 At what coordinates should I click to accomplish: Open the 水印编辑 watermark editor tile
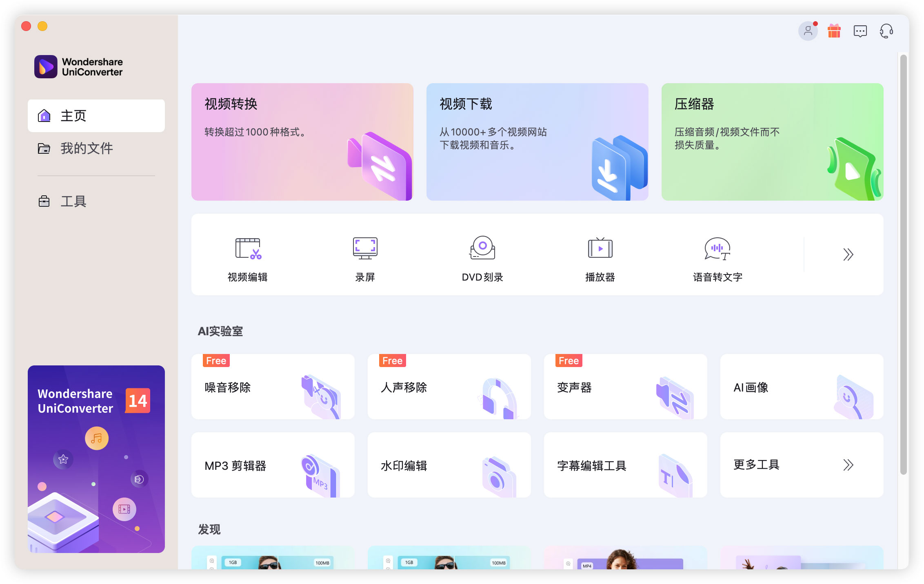[449, 465]
